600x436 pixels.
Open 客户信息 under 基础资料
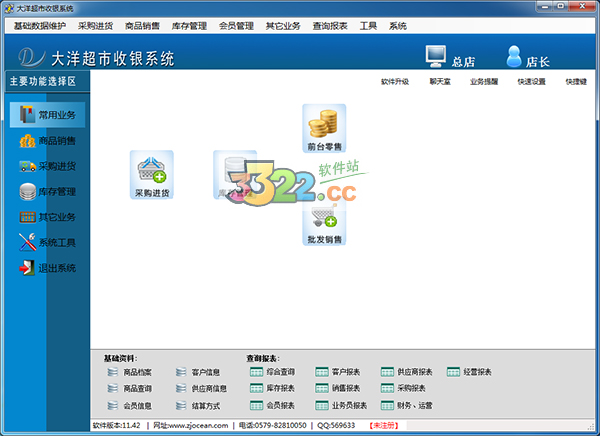point(198,372)
